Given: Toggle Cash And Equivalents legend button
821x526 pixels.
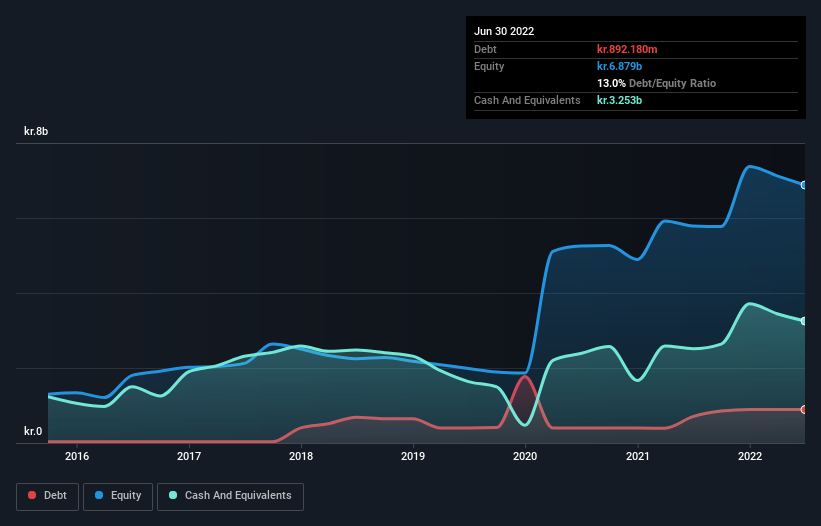Looking at the screenshot, I should coord(230,496).
